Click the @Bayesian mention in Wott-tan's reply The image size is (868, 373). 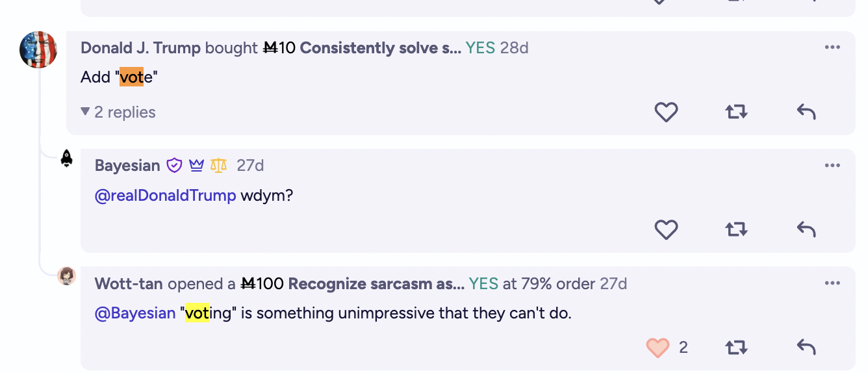point(135,313)
